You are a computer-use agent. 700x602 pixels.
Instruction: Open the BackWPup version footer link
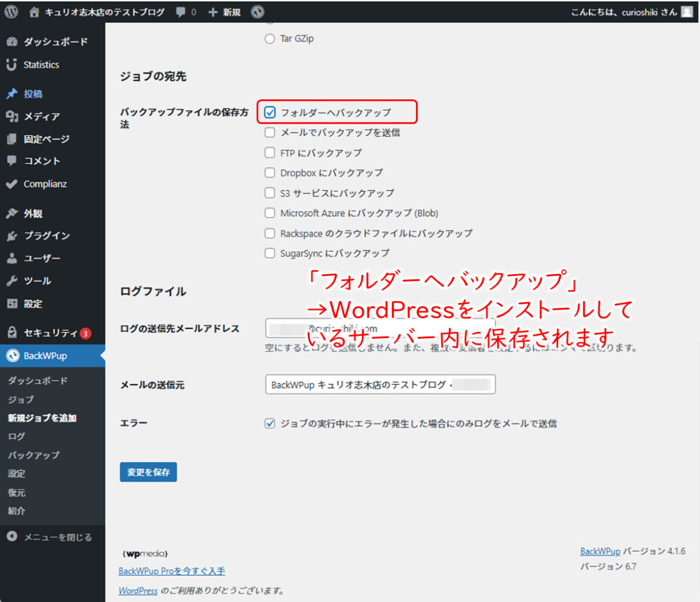[x=600, y=551]
